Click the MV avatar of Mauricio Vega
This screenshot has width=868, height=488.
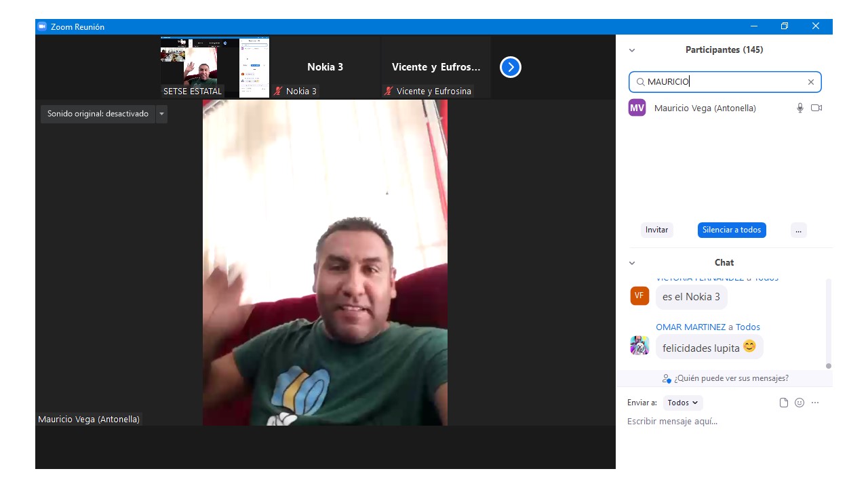click(x=637, y=108)
